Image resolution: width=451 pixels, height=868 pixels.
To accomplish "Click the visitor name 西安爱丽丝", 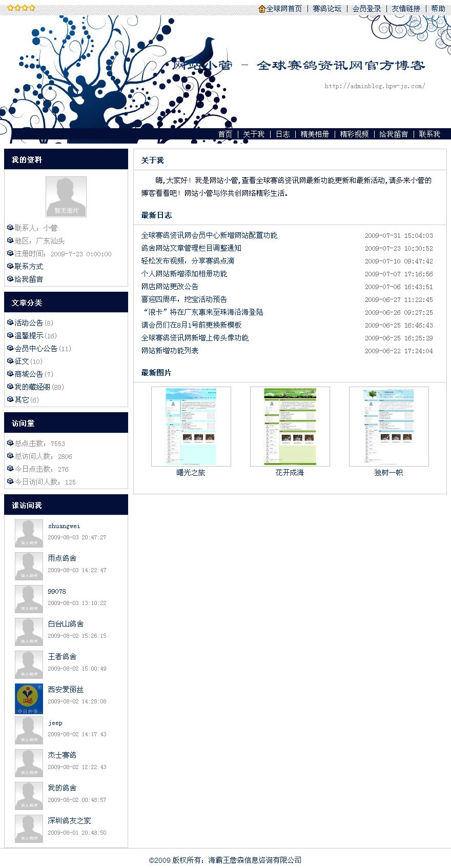I will tap(66, 690).
